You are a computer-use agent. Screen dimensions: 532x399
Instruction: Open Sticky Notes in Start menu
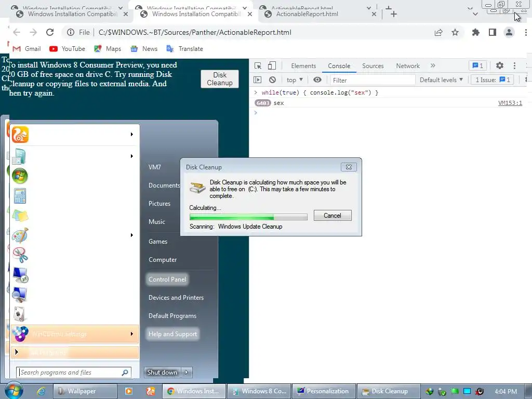pyautogui.click(x=20, y=216)
